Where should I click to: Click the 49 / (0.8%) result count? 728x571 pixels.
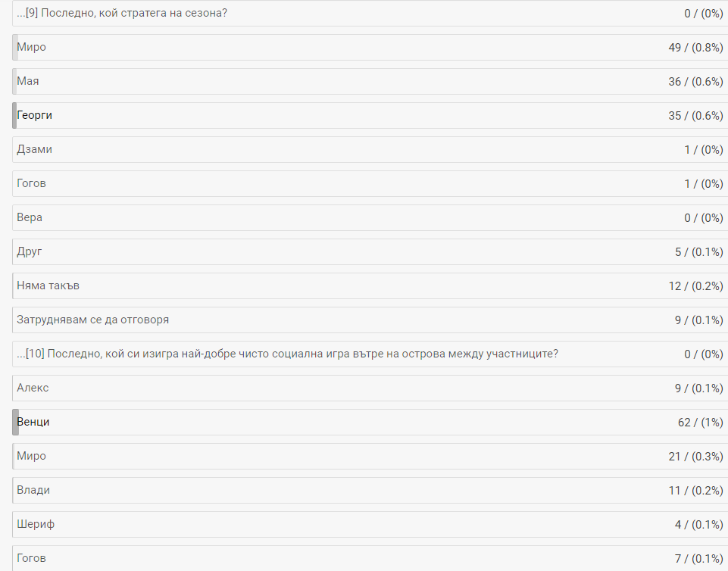pos(695,48)
